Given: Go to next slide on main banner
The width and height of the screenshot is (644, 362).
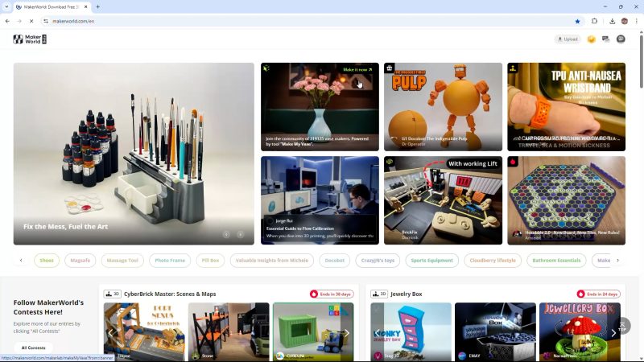Looking at the screenshot, I should [240, 234].
